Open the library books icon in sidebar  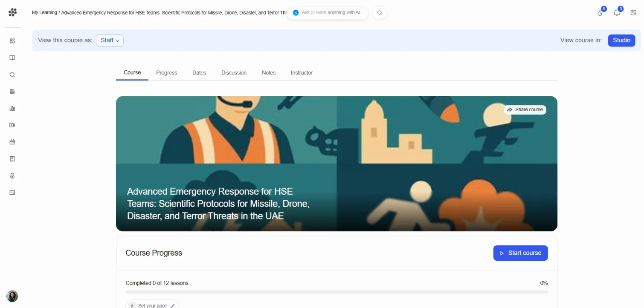click(x=12, y=92)
